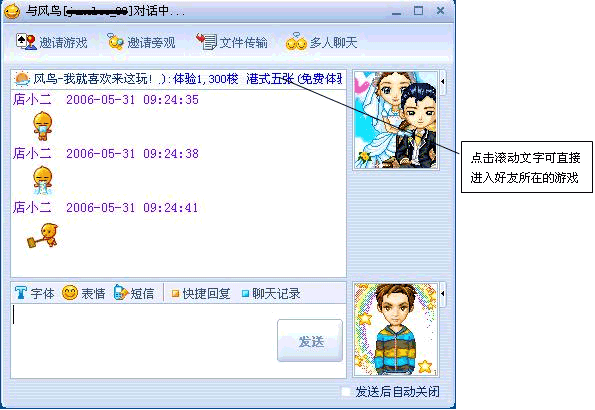Click the sun status icon beside 凤鸟

[x=22, y=79]
